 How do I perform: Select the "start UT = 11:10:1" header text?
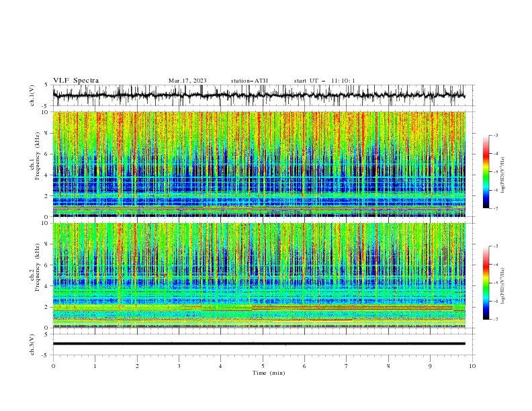[x=324, y=81]
